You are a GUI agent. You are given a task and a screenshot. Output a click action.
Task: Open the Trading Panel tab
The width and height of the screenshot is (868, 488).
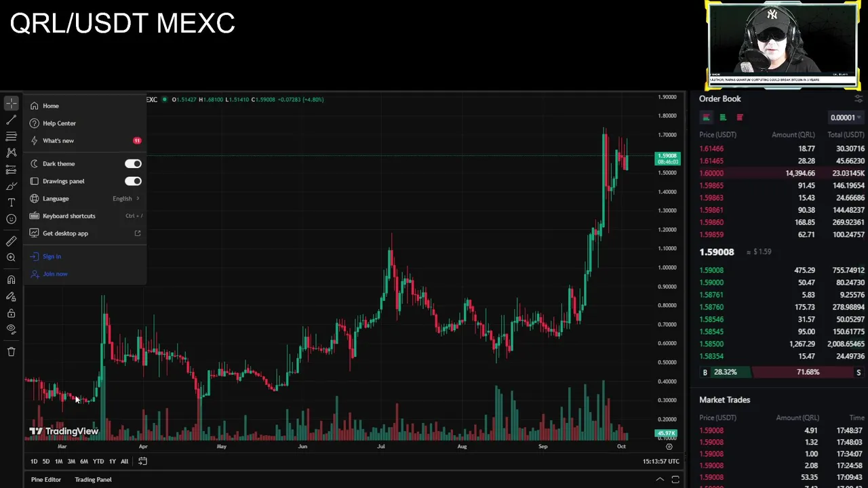coord(93,480)
